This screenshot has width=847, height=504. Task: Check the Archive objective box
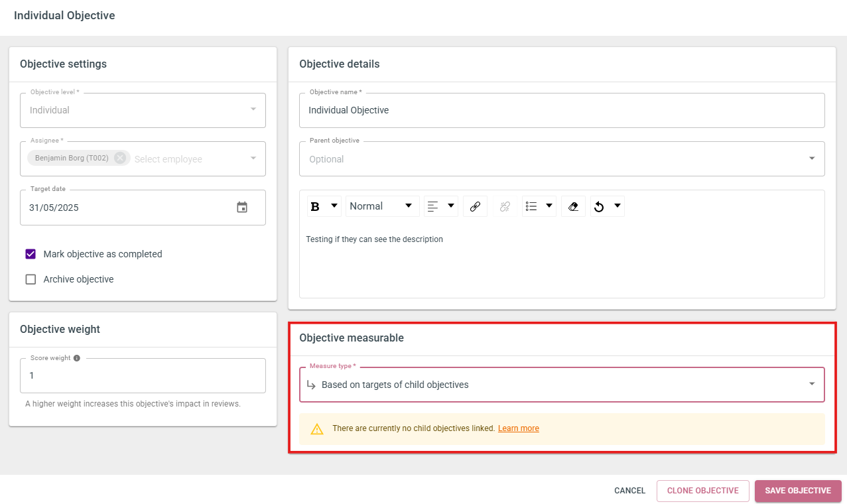pyautogui.click(x=31, y=279)
